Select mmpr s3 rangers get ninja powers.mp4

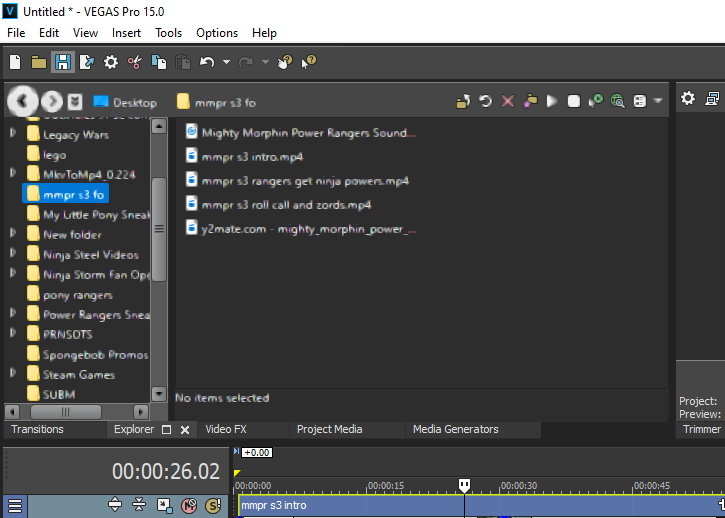click(297, 181)
